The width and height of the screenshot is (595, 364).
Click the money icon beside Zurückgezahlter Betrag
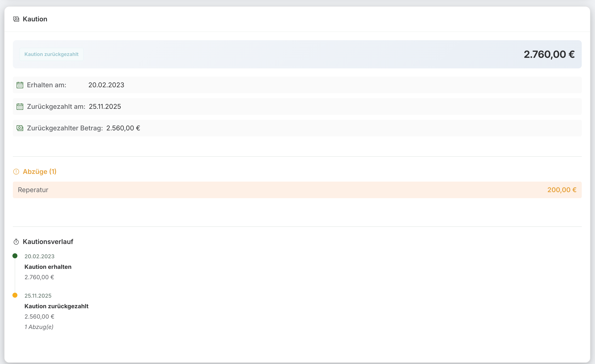click(20, 128)
